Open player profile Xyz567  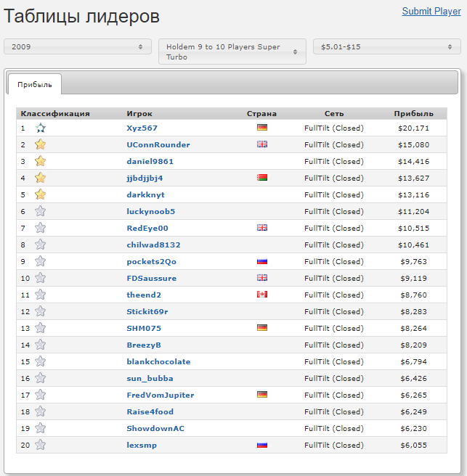point(142,128)
